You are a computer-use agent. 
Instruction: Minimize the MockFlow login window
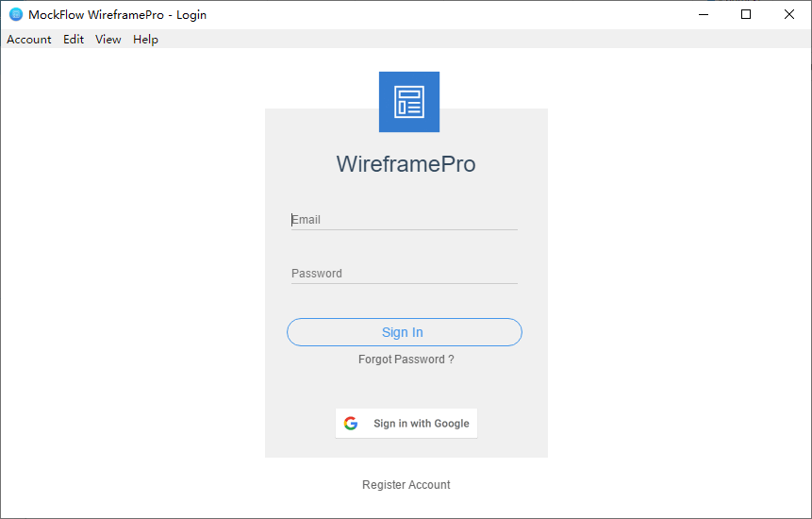point(703,14)
